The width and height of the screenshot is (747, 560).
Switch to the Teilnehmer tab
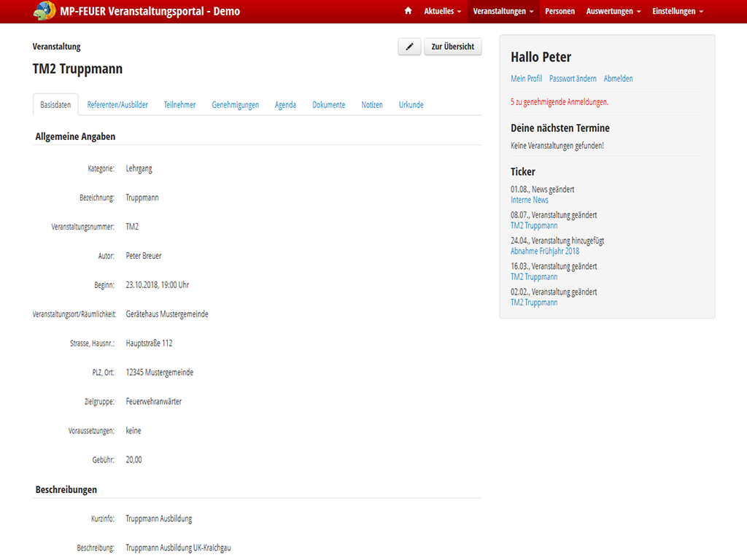coord(179,105)
